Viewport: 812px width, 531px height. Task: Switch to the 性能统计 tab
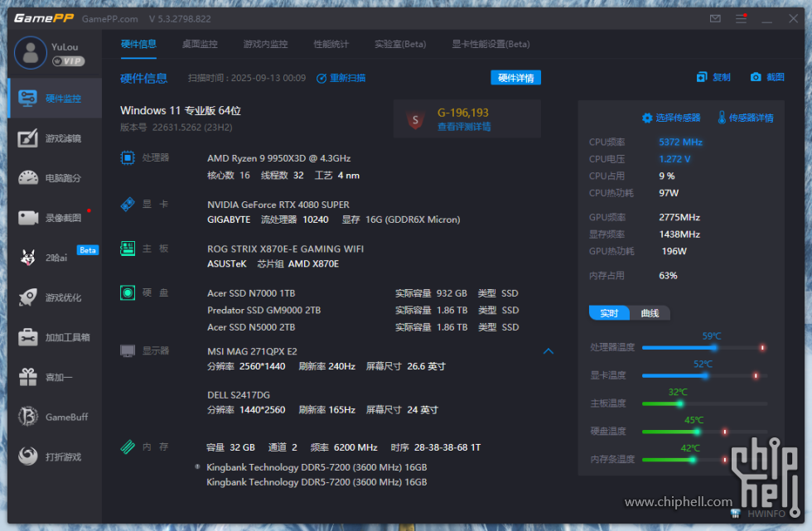[x=331, y=44]
